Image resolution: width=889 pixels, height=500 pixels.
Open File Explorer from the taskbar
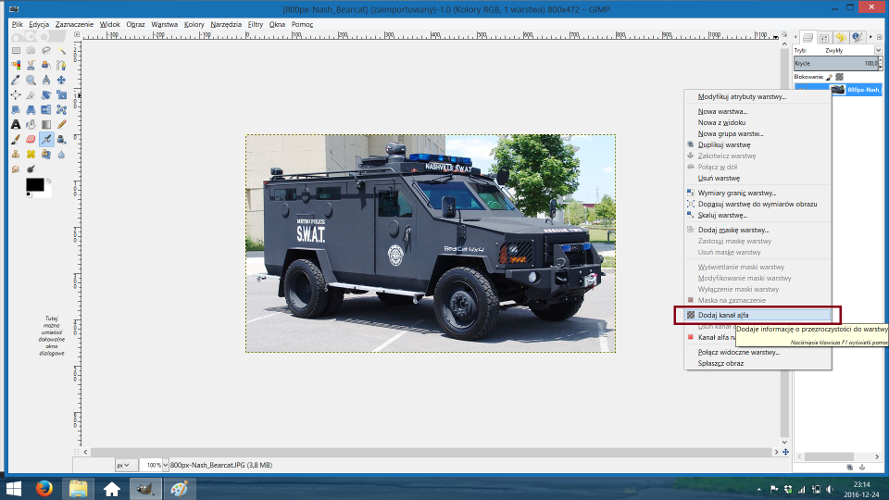click(x=78, y=489)
